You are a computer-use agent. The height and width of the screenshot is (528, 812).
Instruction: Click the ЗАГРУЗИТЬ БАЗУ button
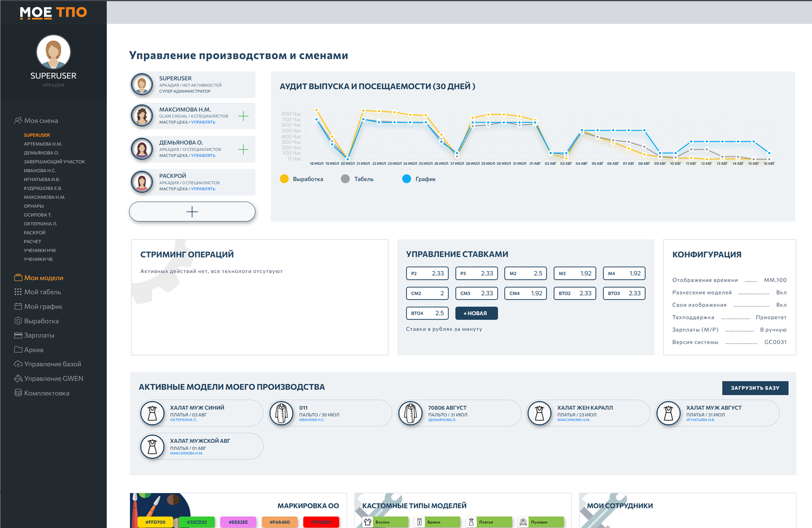755,388
